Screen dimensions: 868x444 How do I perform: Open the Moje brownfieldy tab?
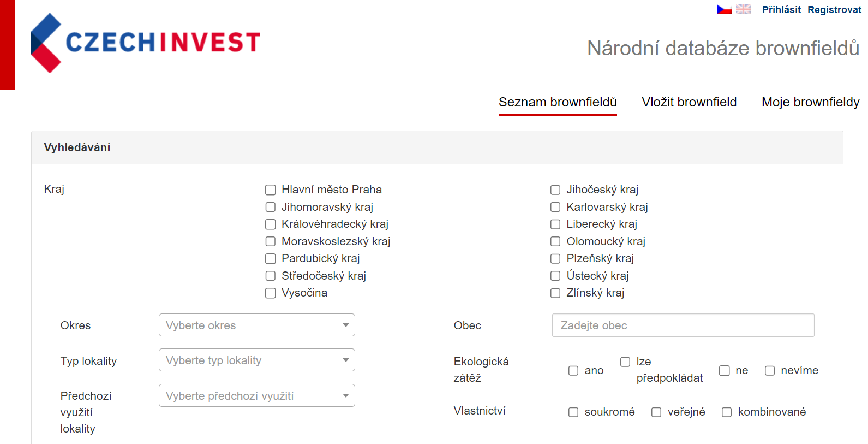810,102
